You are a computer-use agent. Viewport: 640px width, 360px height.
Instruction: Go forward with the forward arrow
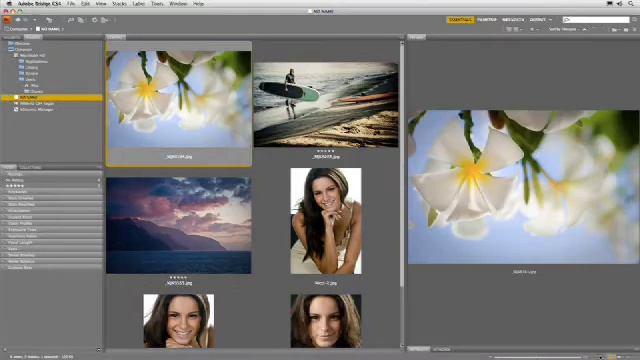point(25,20)
